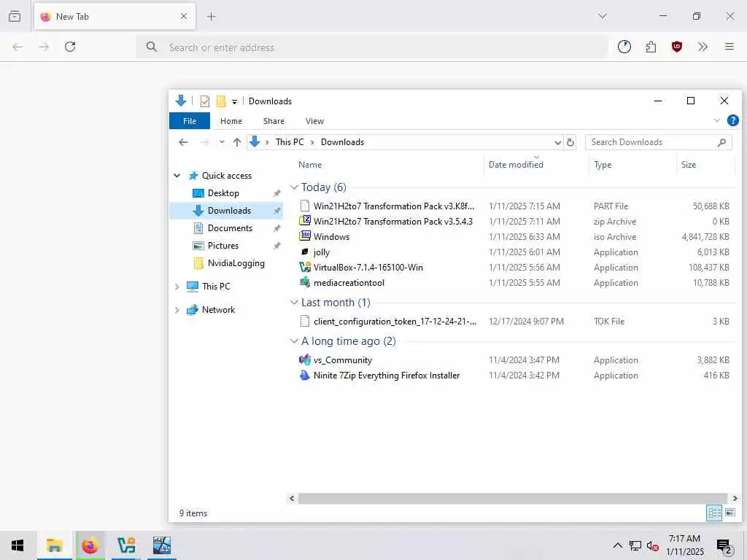Expand This PC tree node
747x560 pixels.
177,286
